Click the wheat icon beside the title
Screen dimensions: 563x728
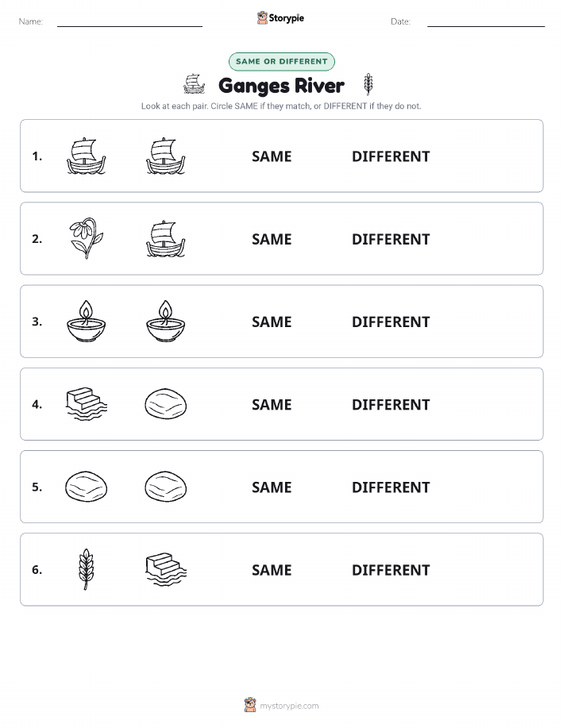368,84
